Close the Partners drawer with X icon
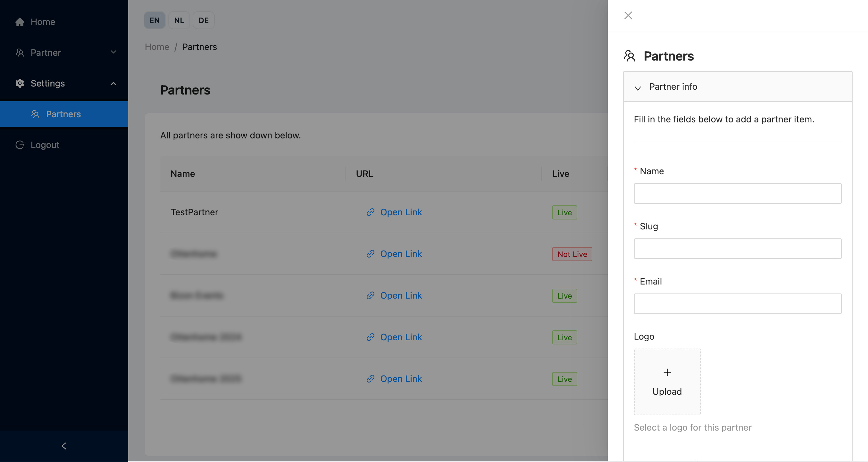Image resolution: width=868 pixels, height=462 pixels. (628, 15)
